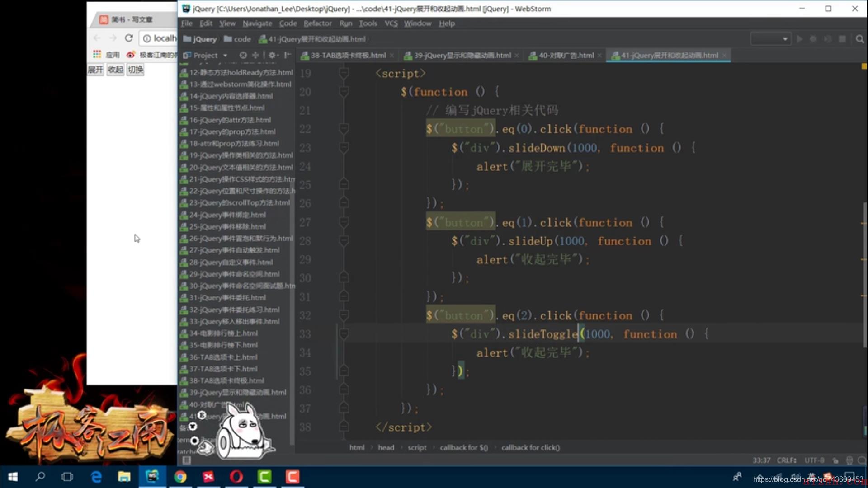This screenshot has height=488, width=868.
Task: Click the Debug bug icon in toolbar
Action: point(813,39)
